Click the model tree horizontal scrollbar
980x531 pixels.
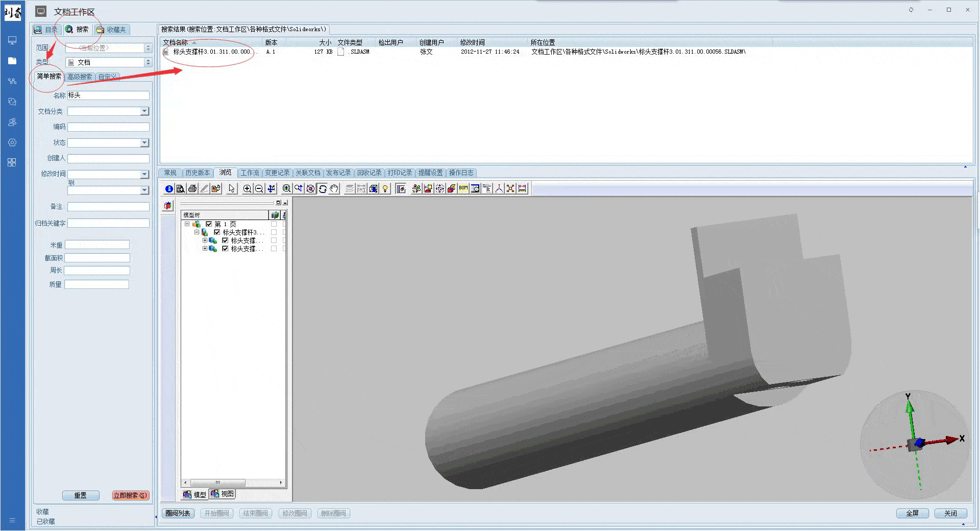[233, 482]
